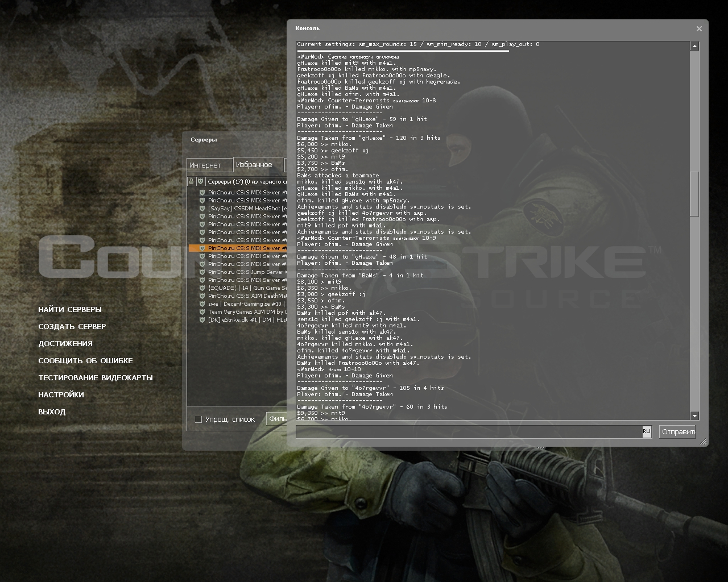Click the shield icon beside PinCho.ru AIM DeathMatch

pos(202,296)
